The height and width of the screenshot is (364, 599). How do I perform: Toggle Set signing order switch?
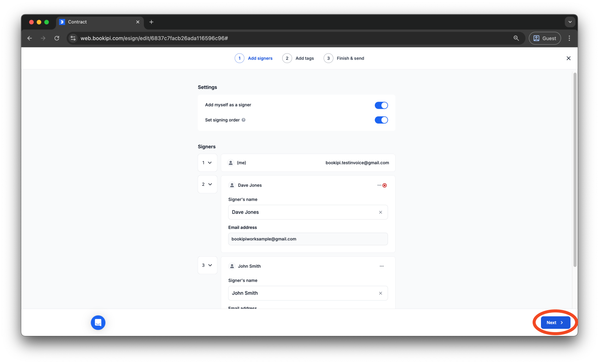point(381,120)
